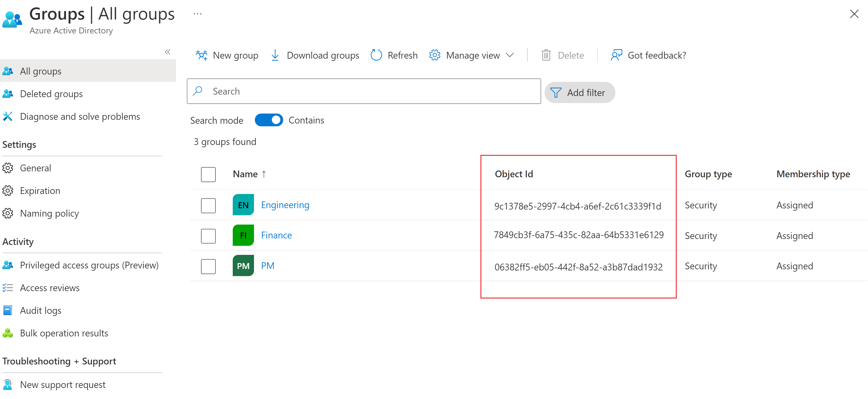Tick the select-all header checkbox
The height and width of the screenshot is (399, 868).
pyautogui.click(x=208, y=174)
